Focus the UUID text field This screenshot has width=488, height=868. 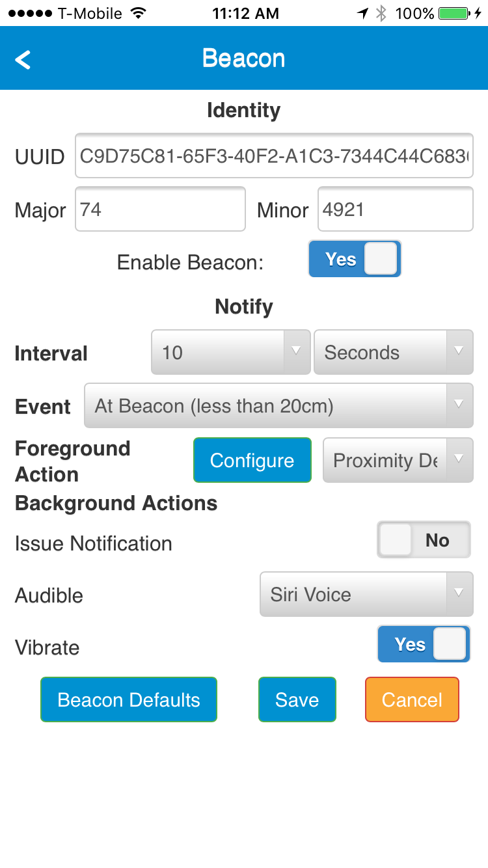274,156
